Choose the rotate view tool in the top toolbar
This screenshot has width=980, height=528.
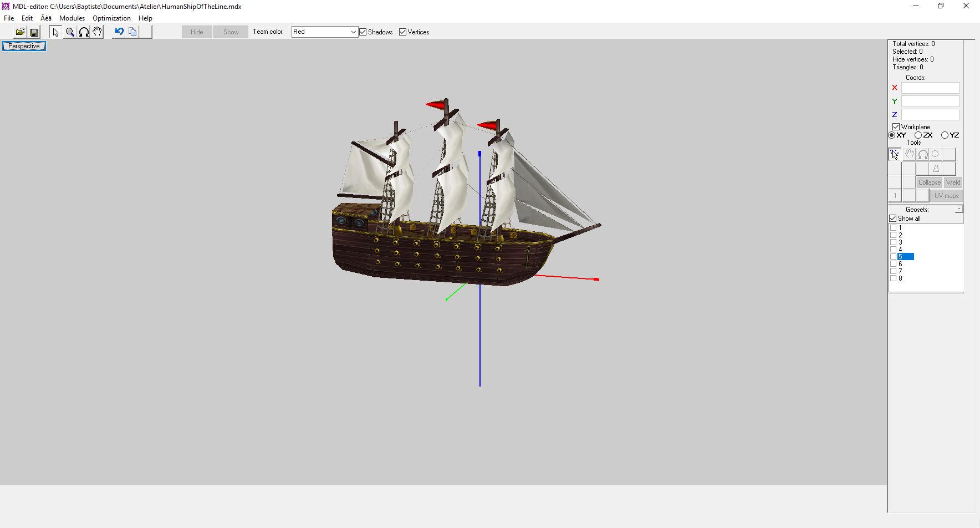[84, 32]
